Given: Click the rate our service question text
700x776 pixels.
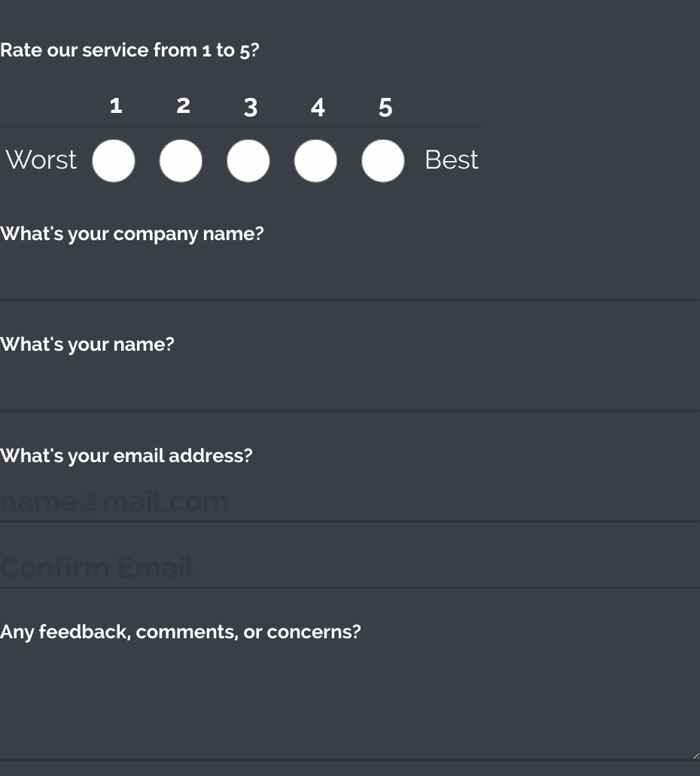Looking at the screenshot, I should (130, 50).
